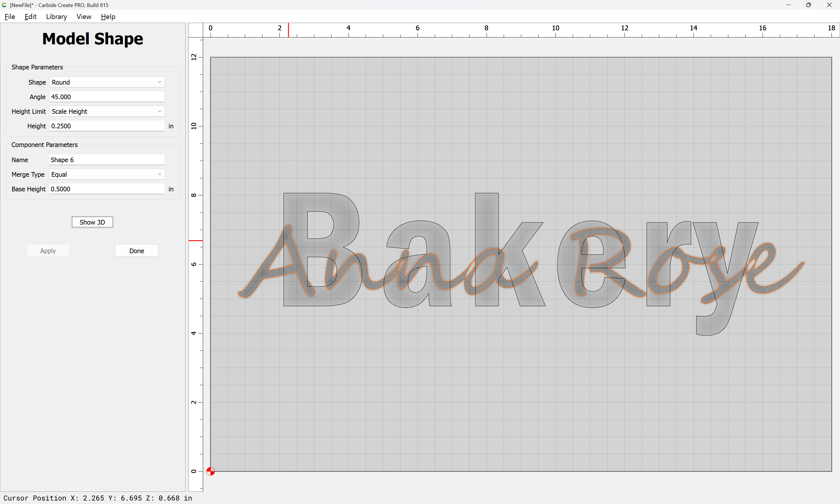
Task: Open the Library menu
Action: (56, 17)
